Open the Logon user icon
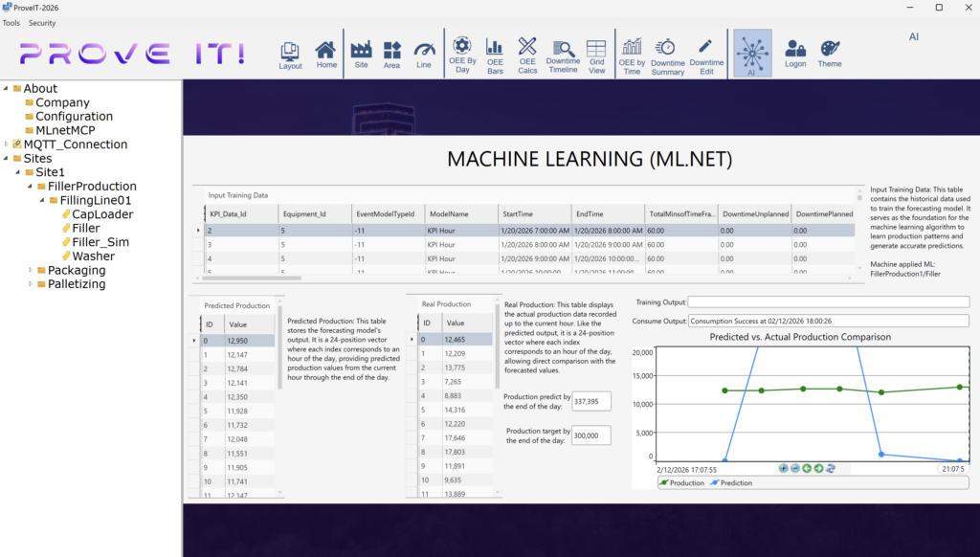The width and height of the screenshot is (980, 557). point(795,53)
